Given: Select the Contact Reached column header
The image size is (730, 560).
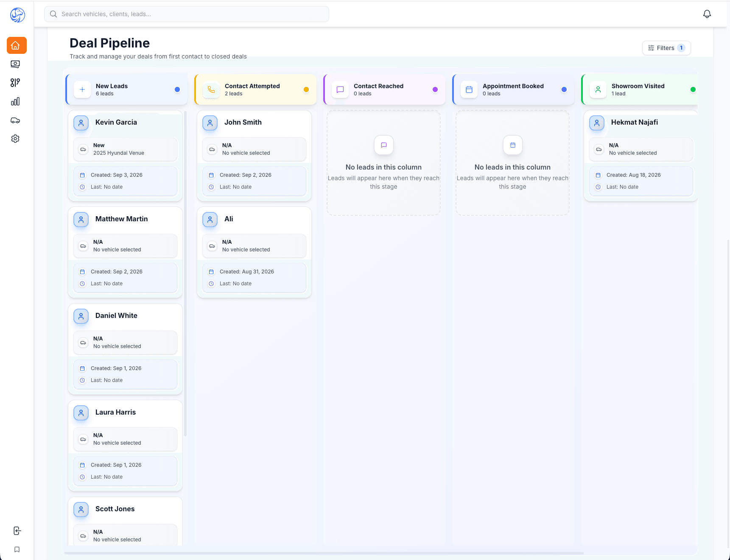Looking at the screenshot, I should point(384,89).
